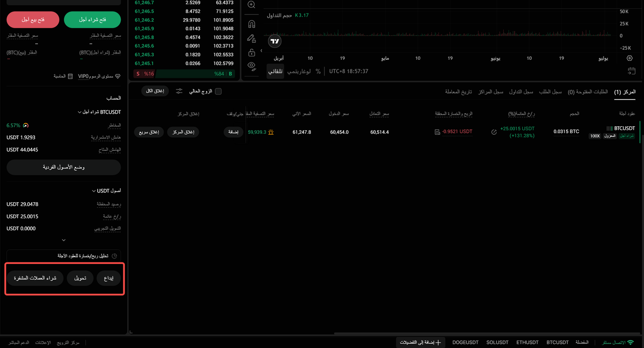This screenshot has width=644, height=348.
Task: Open the positions filter settings icon
Action: [179, 91]
